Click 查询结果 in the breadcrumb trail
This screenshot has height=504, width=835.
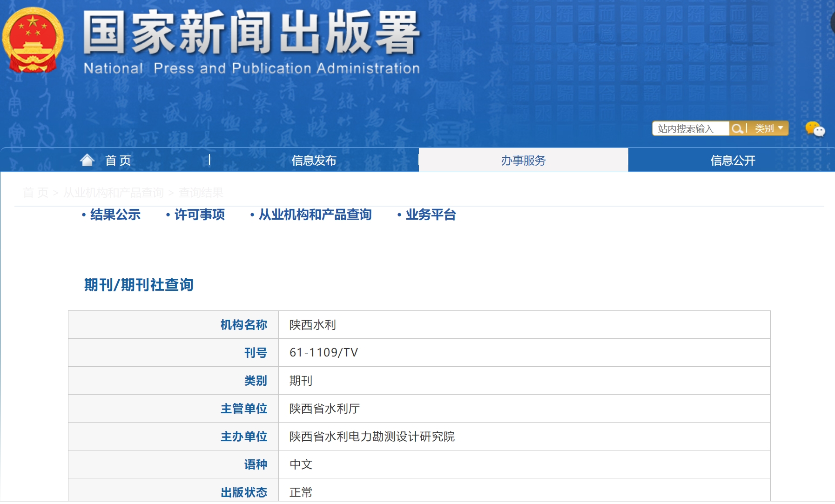[201, 193]
